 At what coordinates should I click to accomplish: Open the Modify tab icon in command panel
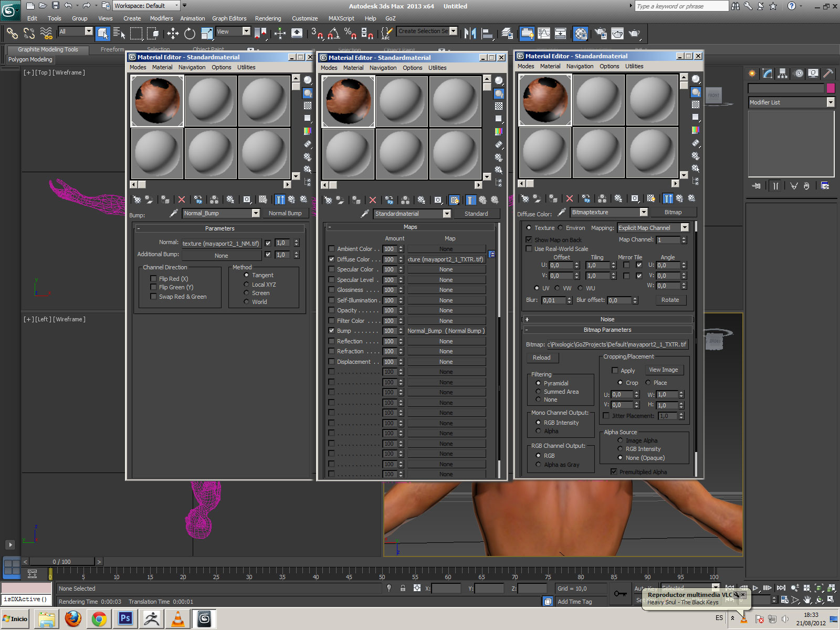(768, 73)
